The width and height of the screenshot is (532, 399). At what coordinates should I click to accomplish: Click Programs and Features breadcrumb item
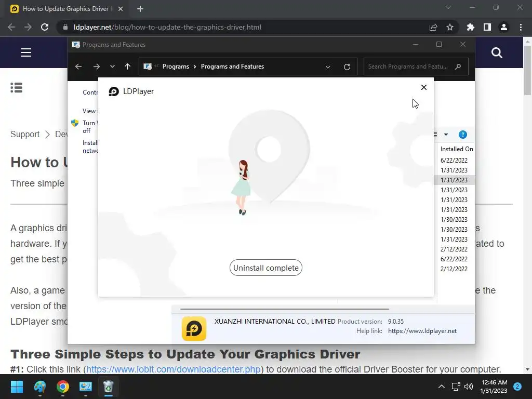tap(232, 66)
